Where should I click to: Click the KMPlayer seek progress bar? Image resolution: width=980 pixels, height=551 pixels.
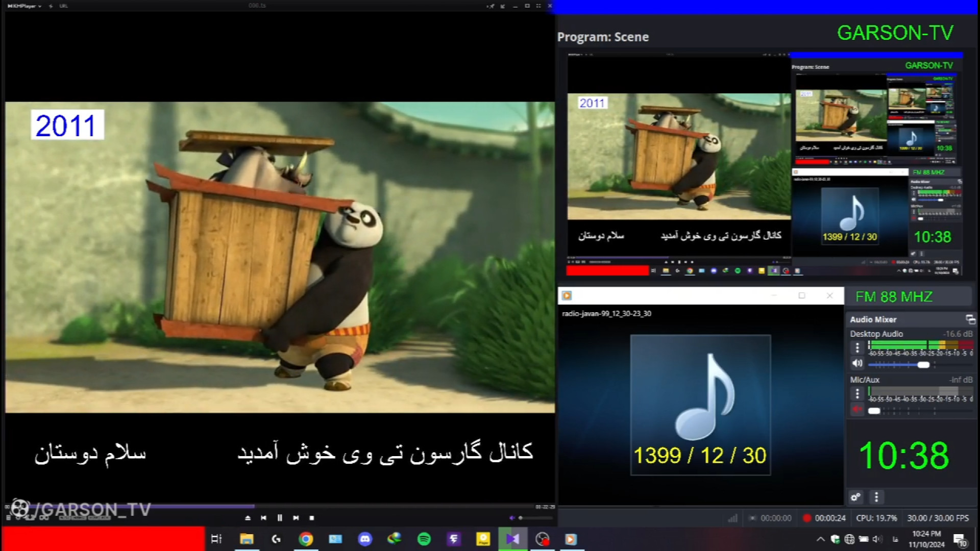coord(357,507)
